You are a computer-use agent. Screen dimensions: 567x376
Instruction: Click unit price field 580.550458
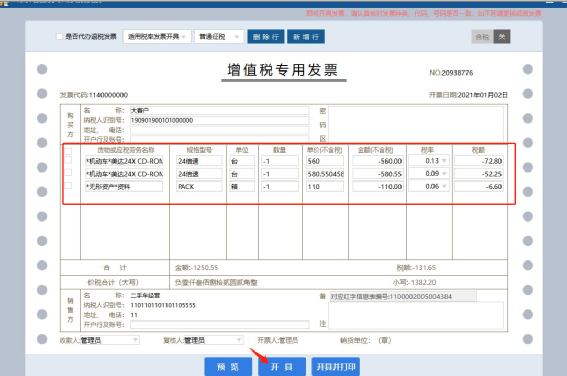pos(325,174)
